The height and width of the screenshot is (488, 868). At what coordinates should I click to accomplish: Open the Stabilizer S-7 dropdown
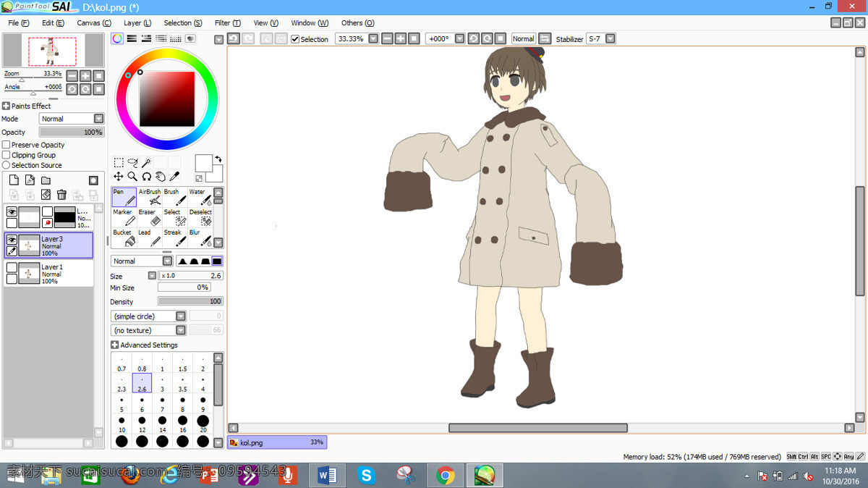pos(610,38)
